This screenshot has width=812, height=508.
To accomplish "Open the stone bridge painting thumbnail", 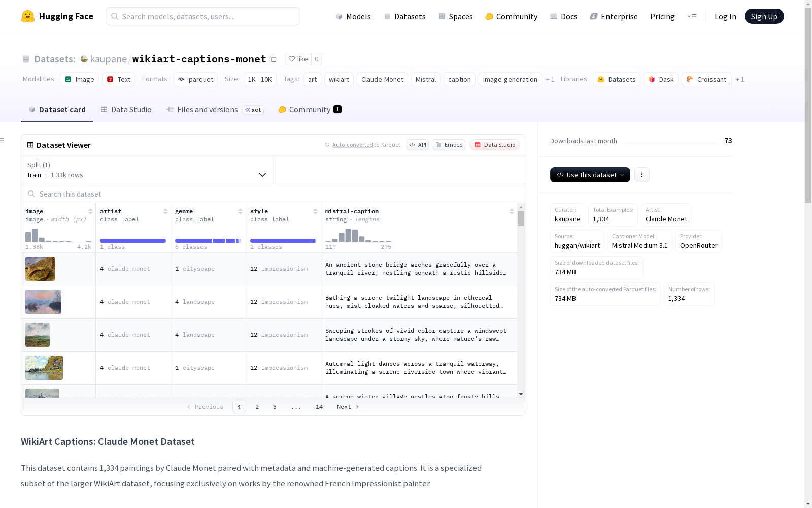I will click(40, 269).
